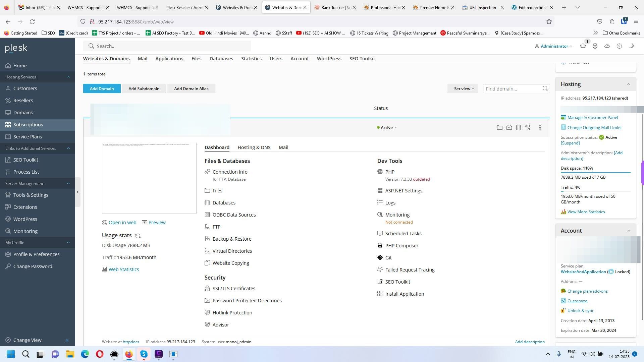Open the Administrator account dropdown
Viewport: 644px width, 362px height.
pyautogui.click(x=553, y=46)
